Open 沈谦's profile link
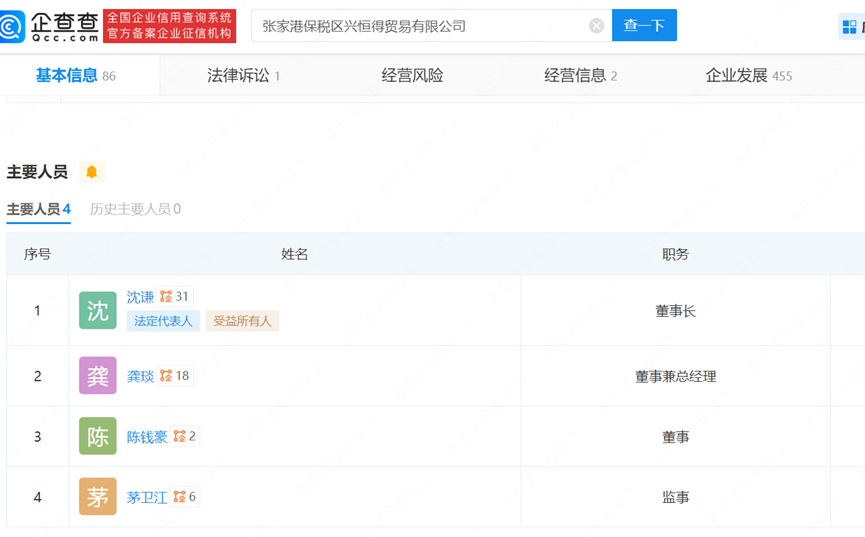The width and height of the screenshot is (865, 537). 140,297
